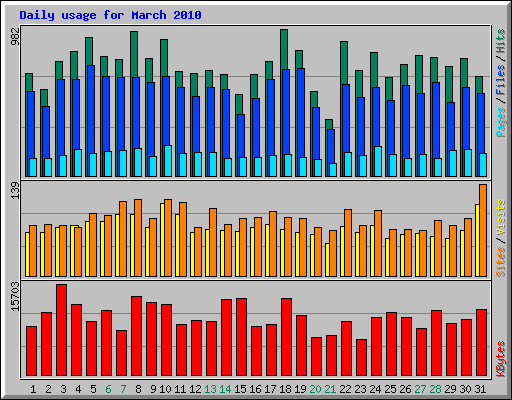Click day 9 label on x-axis

pyautogui.click(x=153, y=389)
